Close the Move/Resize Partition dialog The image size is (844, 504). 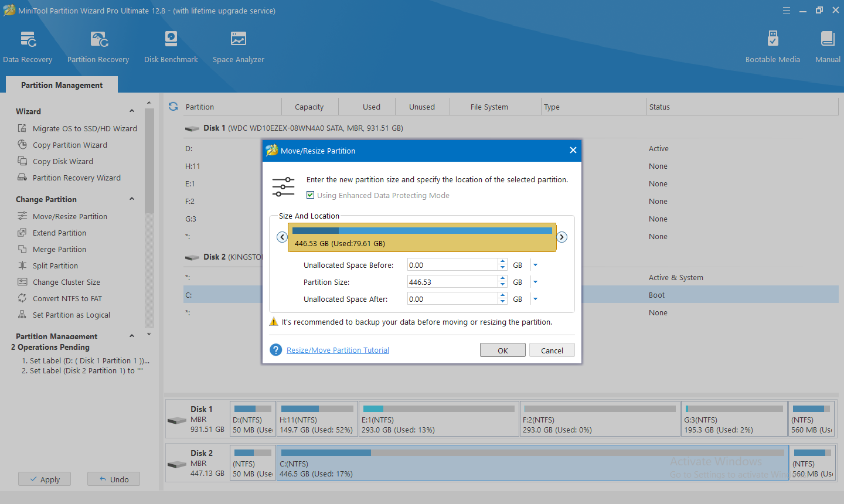[x=573, y=151]
